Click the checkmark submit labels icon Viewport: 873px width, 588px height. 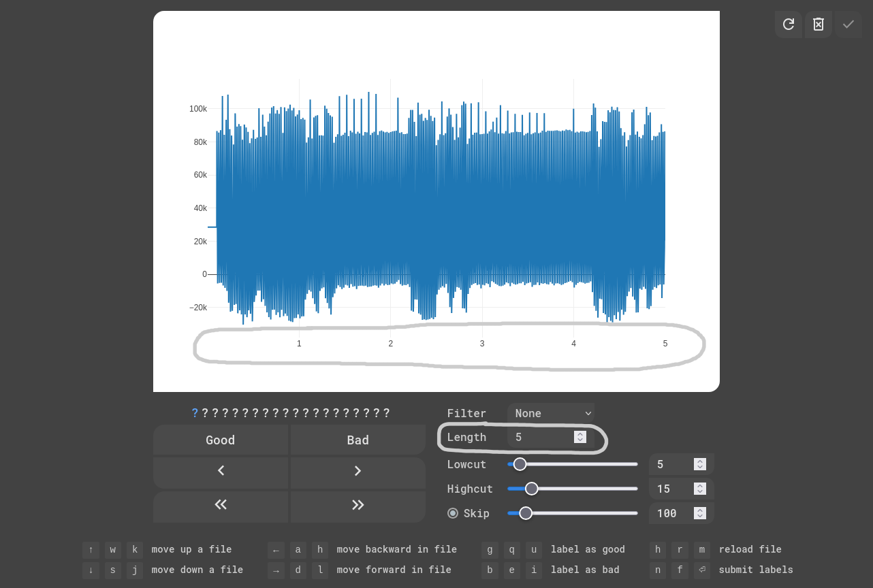point(848,24)
